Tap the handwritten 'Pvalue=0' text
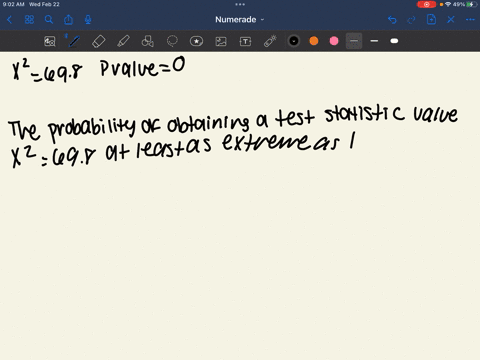480x360 pixels. (x=143, y=67)
